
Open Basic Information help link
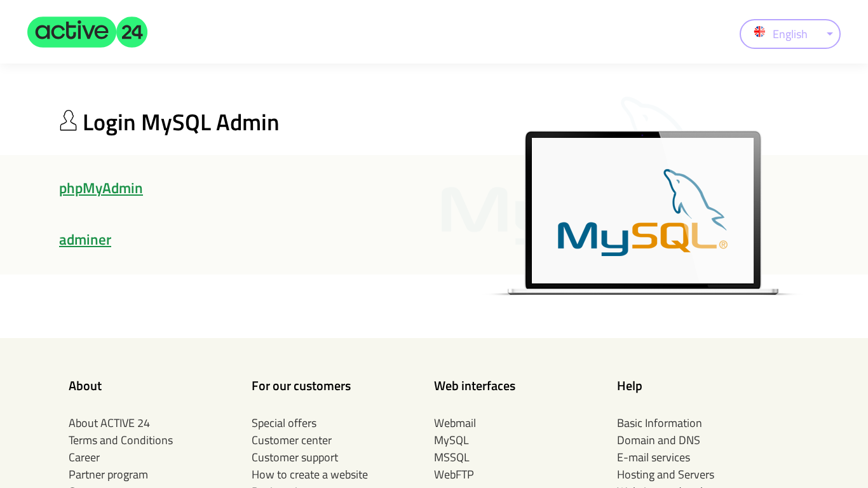[660, 423]
